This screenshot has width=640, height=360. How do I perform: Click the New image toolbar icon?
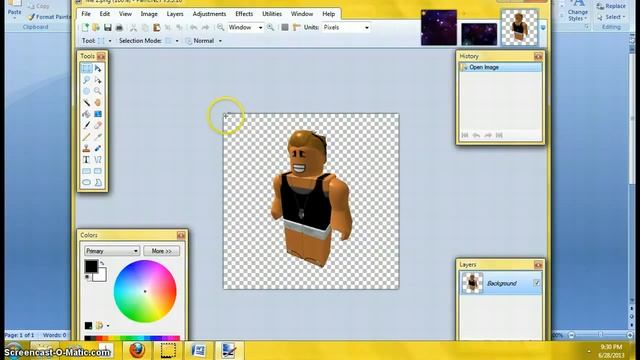[x=85, y=27]
